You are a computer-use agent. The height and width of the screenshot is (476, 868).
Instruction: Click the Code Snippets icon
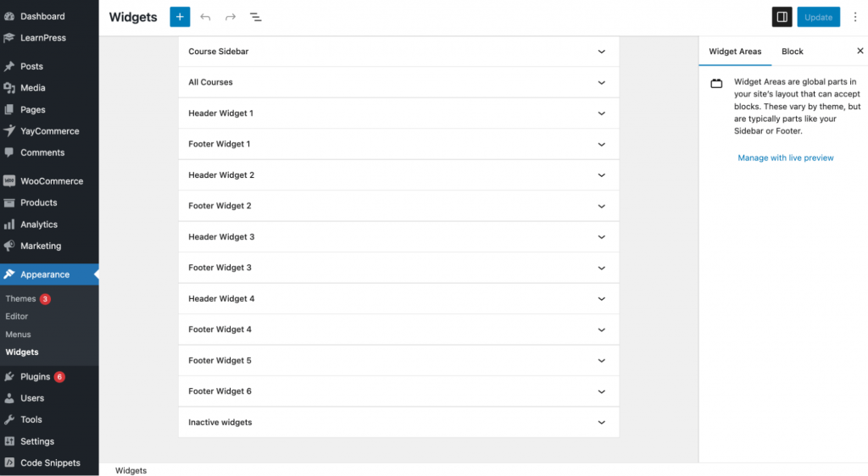click(x=9, y=462)
